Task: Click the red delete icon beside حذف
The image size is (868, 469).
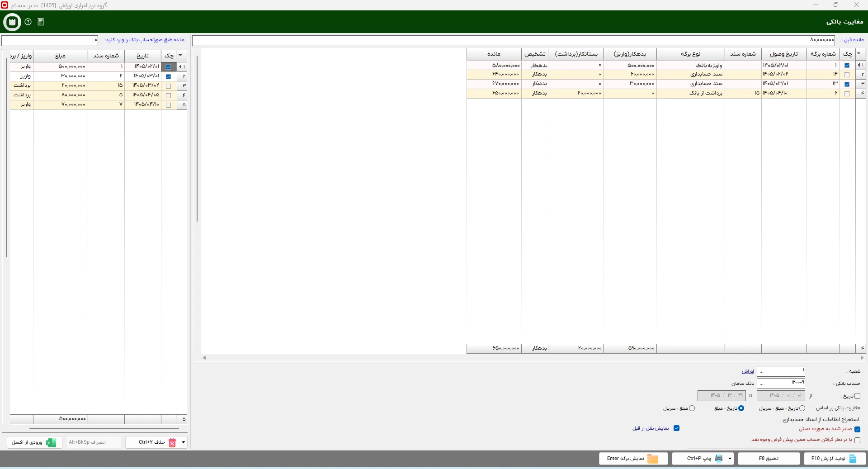Action: [172, 442]
